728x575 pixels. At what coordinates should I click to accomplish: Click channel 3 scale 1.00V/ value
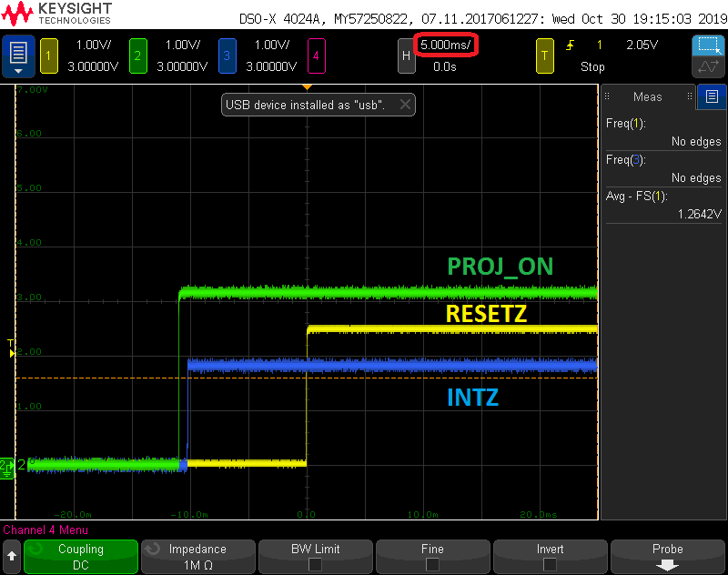click(x=272, y=45)
